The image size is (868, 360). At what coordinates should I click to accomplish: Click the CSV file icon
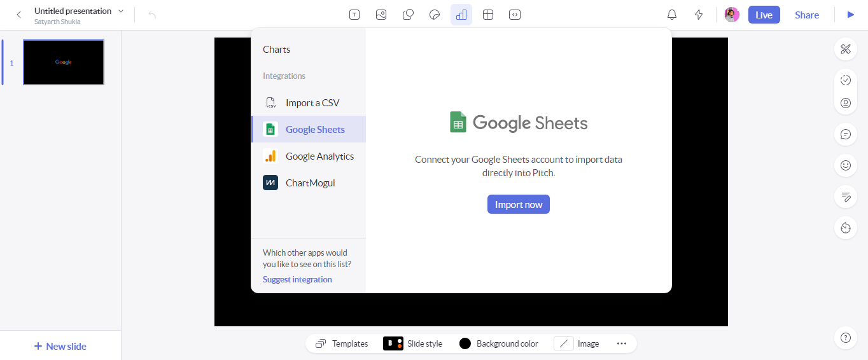click(x=270, y=102)
